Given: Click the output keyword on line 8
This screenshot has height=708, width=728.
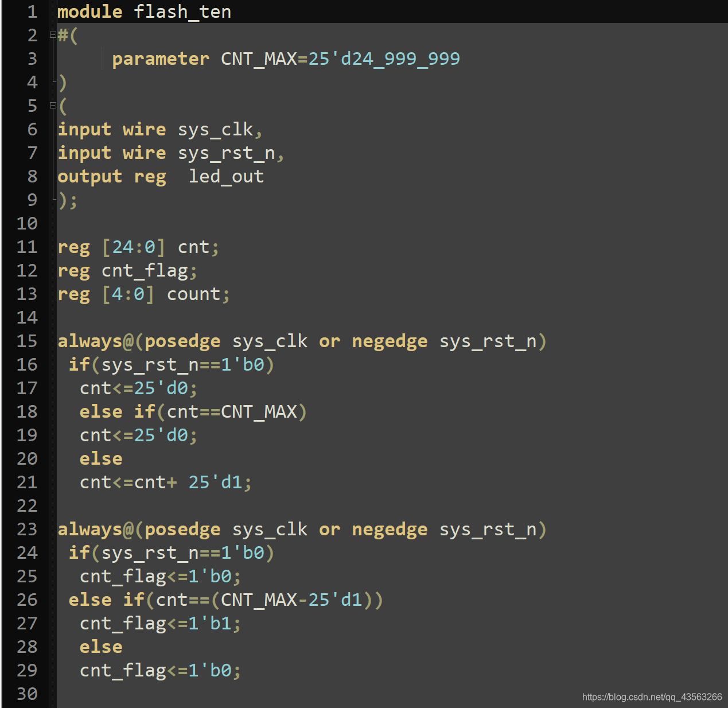Looking at the screenshot, I should (x=90, y=177).
